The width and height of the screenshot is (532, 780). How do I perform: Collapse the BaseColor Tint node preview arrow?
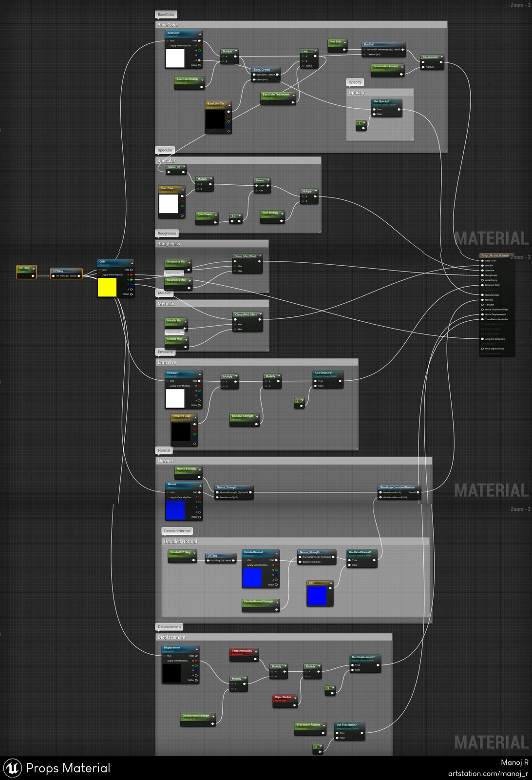pos(229,104)
